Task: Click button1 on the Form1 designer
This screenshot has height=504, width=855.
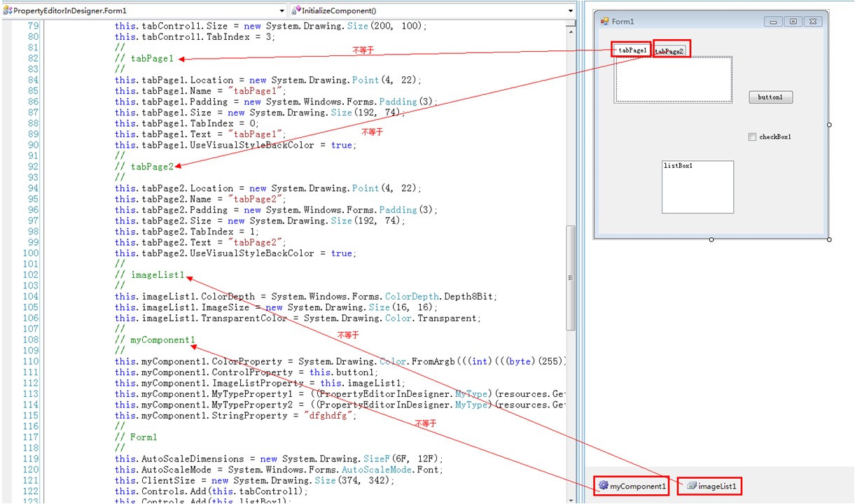Action: (x=770, y=97)
